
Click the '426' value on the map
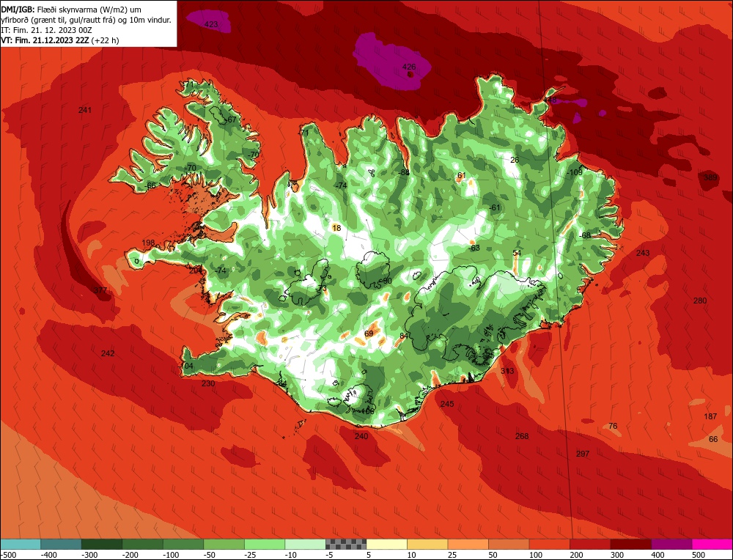pos(409,67)
